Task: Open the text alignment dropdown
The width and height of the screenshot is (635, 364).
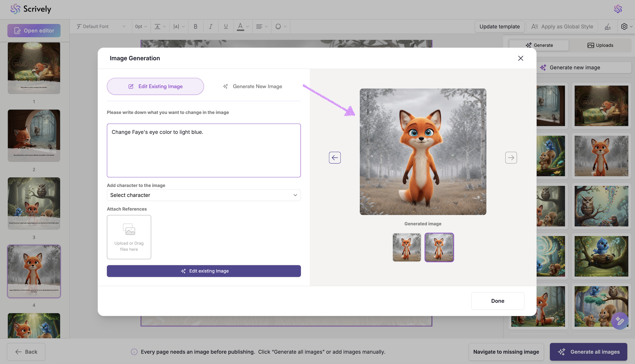Action: [x=262, y=27]
